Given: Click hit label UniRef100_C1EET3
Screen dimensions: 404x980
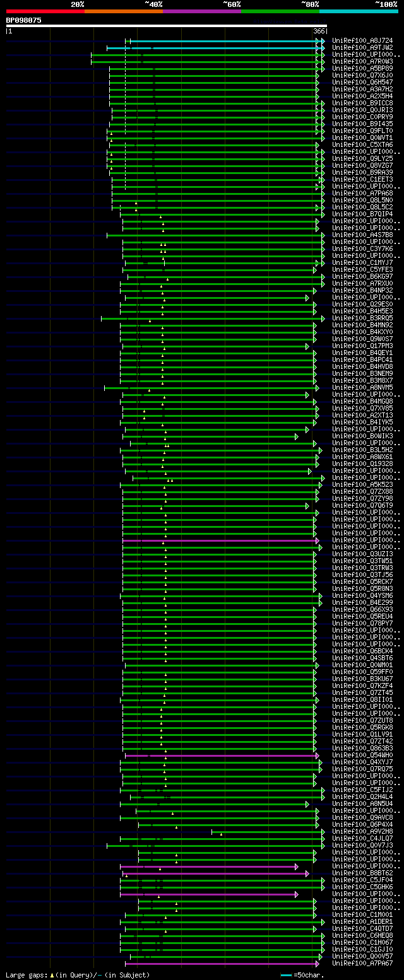Looking at the screenshot, I should click(362, 180).
